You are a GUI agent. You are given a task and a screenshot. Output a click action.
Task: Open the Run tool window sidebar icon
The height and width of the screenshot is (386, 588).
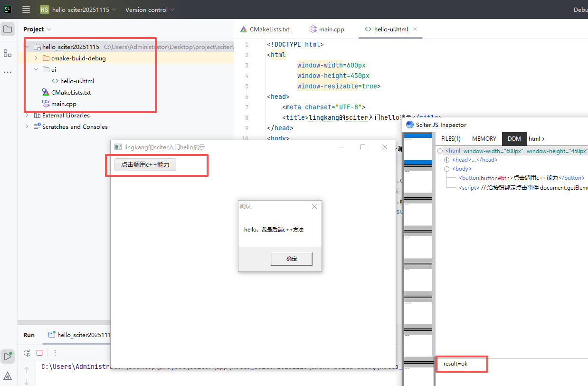click(8, 357)
